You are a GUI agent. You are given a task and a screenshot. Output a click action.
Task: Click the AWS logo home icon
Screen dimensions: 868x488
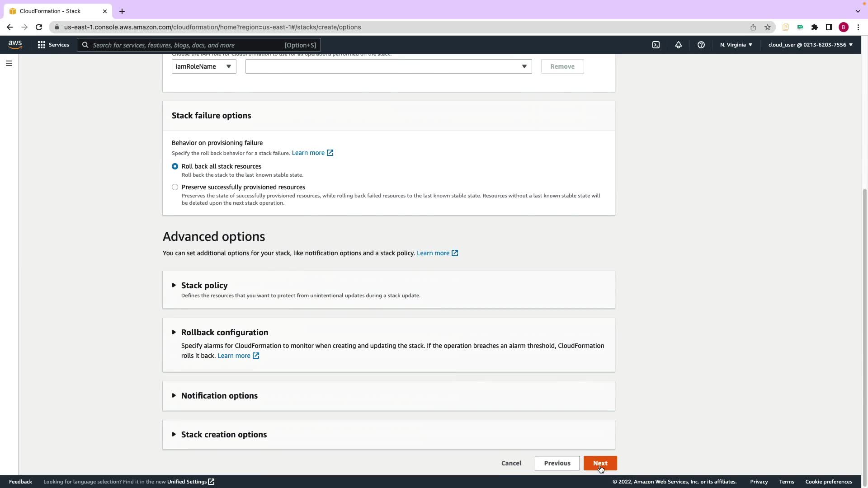(15, 45)
